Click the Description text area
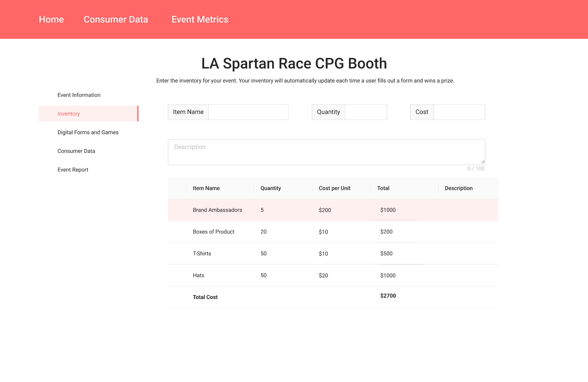This screenshot has width=588, height=382. click(x=326, y=152)
